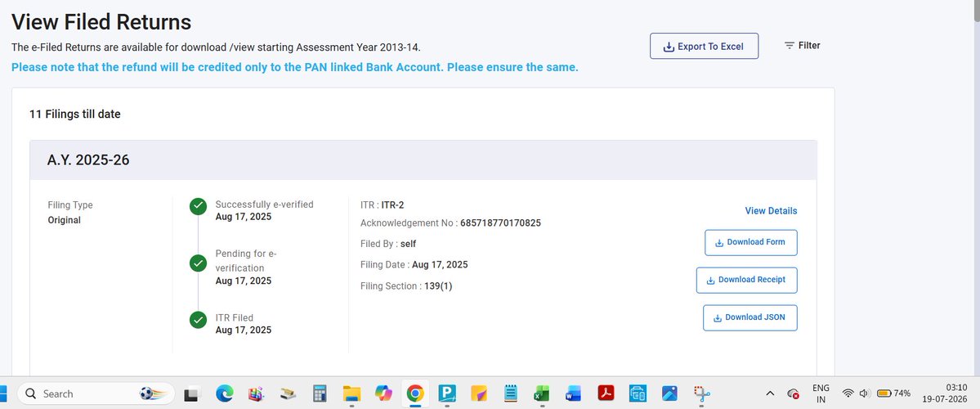Open the Calculator app from the taskbar
Screen dimensions: 980x409
(320, 394)
